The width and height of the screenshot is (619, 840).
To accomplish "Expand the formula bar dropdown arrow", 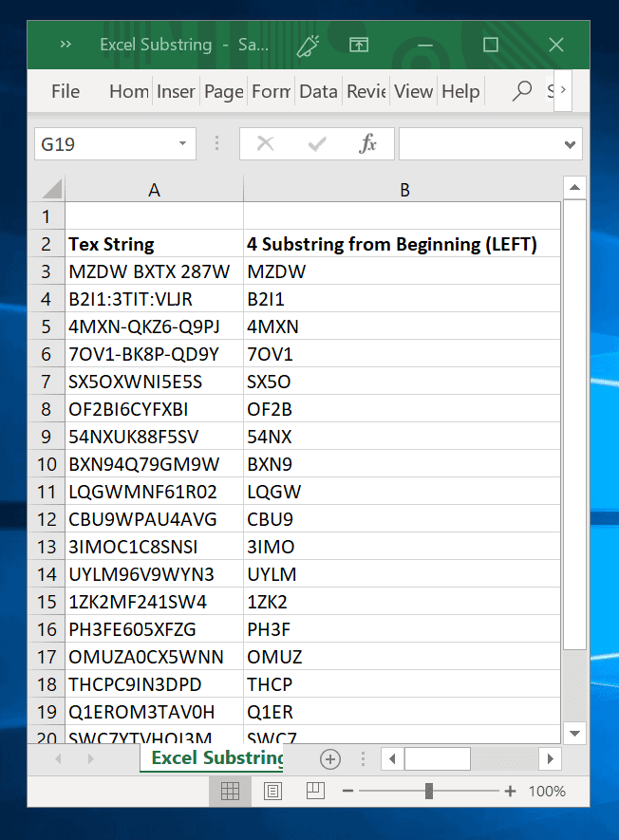I will (x=570, y=144).
